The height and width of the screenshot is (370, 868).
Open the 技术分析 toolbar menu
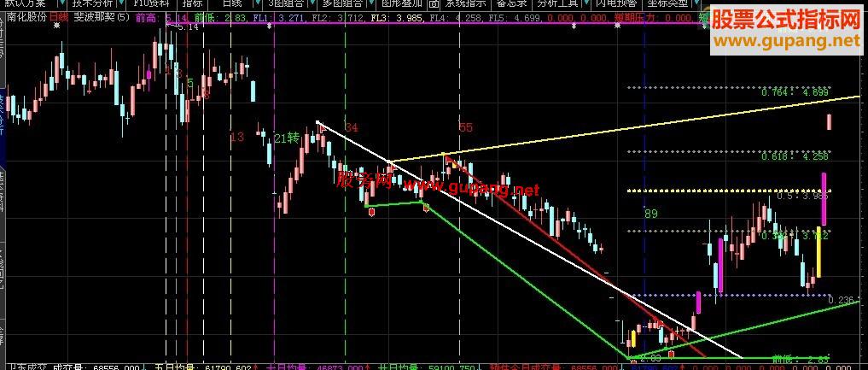click(x=92, y=3)
